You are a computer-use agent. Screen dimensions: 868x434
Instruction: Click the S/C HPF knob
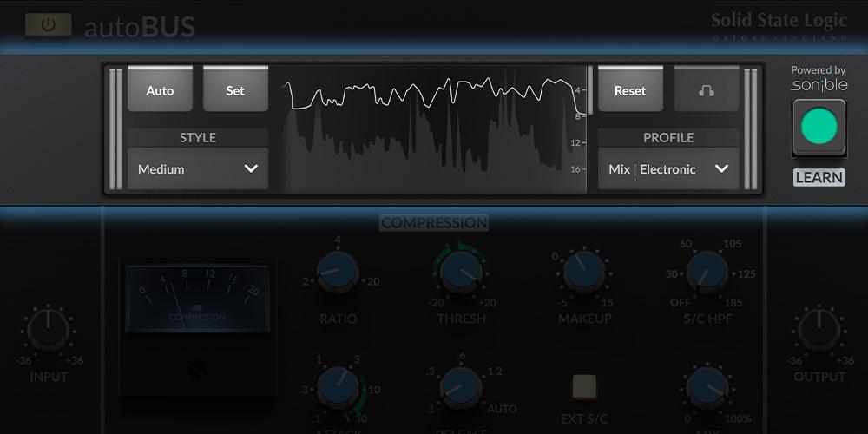(707, 273)
